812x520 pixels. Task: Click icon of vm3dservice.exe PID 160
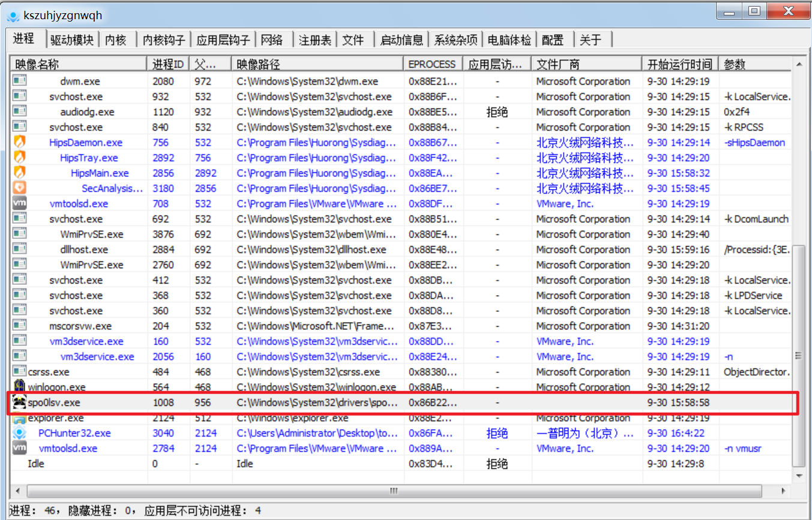[19, 341]
